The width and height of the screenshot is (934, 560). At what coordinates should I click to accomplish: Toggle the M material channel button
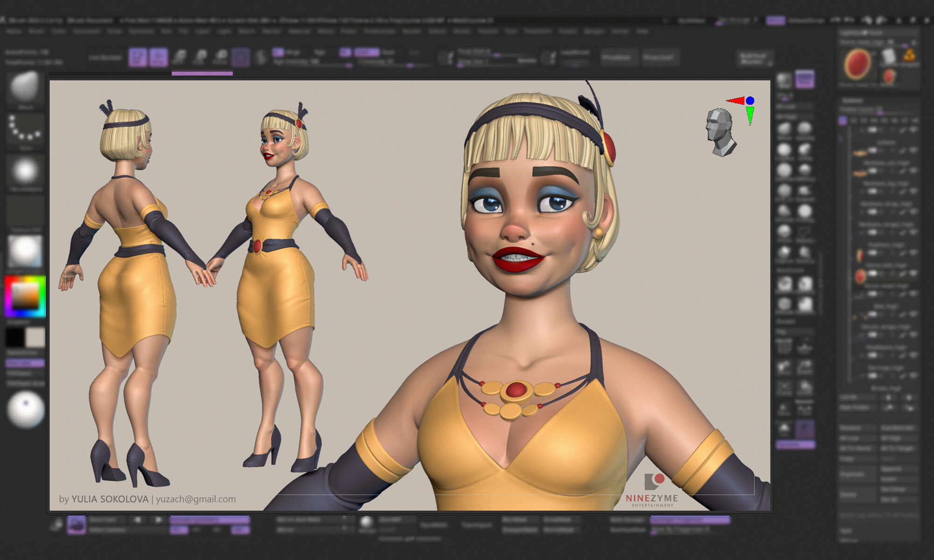click(x=345, y=52)
